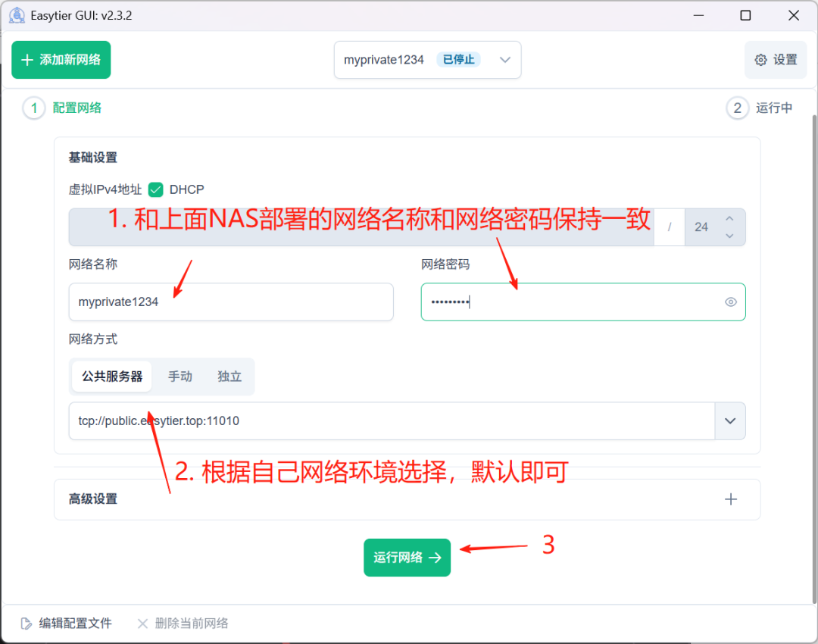818x644 pixels.
Task: Click the 虚拟IPv4地址 label
Action: 105,189
